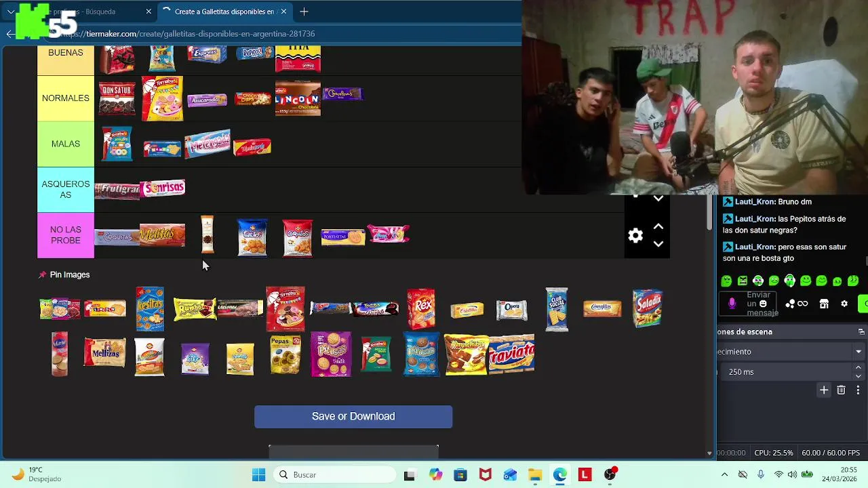Select the Rex crackers image

point(421,309)
